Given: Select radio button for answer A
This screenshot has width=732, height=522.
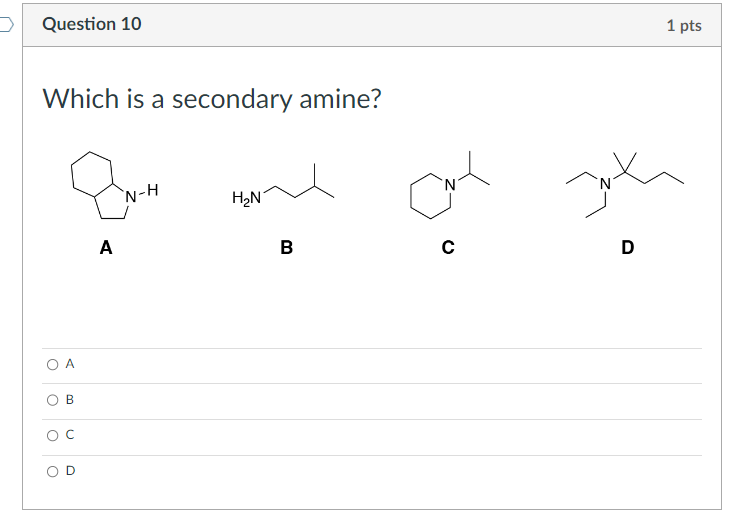Looking at the screenshot, I should pyautogui.click(x=53, y=365).
